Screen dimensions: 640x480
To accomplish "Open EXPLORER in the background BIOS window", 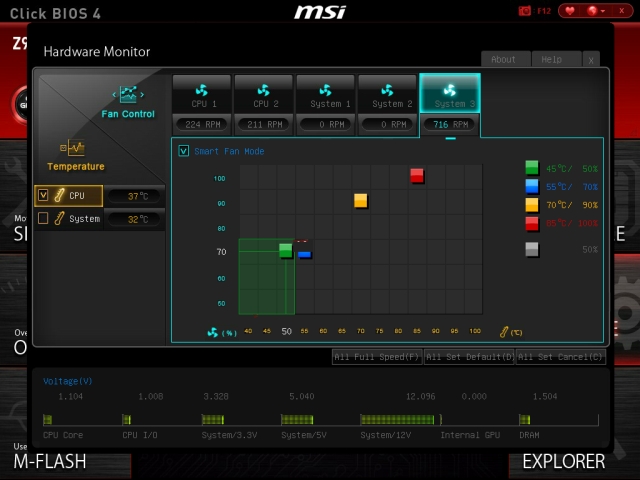I will click(564, 462).
